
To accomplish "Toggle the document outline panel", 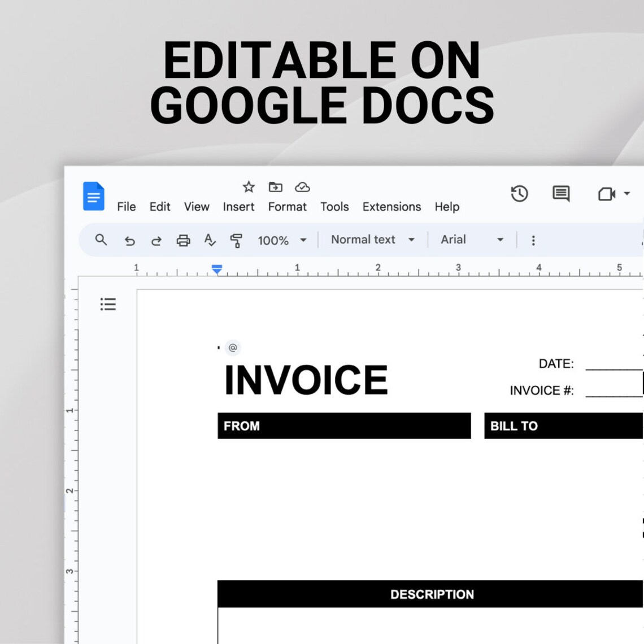I will [108, 304].
